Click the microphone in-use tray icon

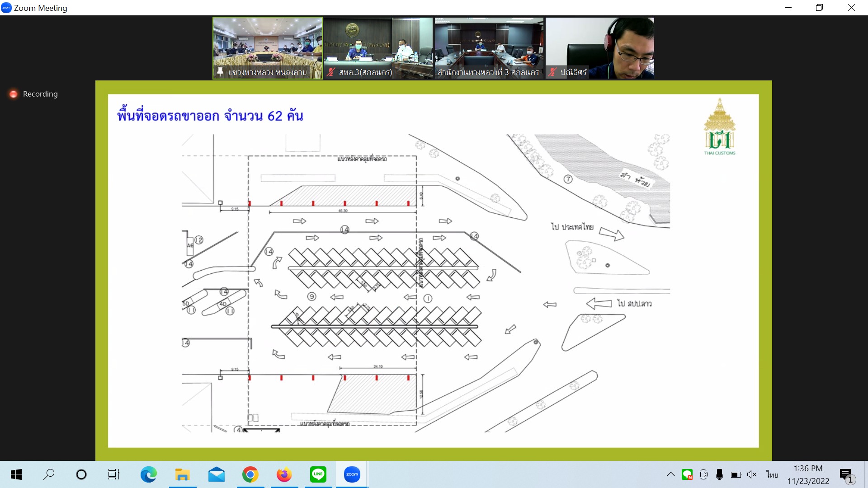[719, 474]
